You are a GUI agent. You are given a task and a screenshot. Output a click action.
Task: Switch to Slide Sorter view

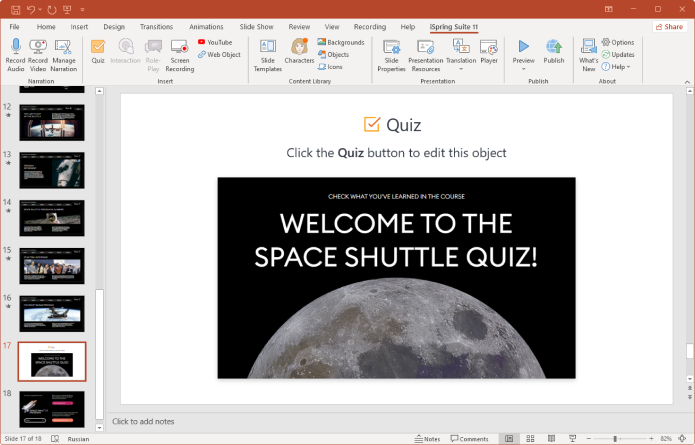530,438
